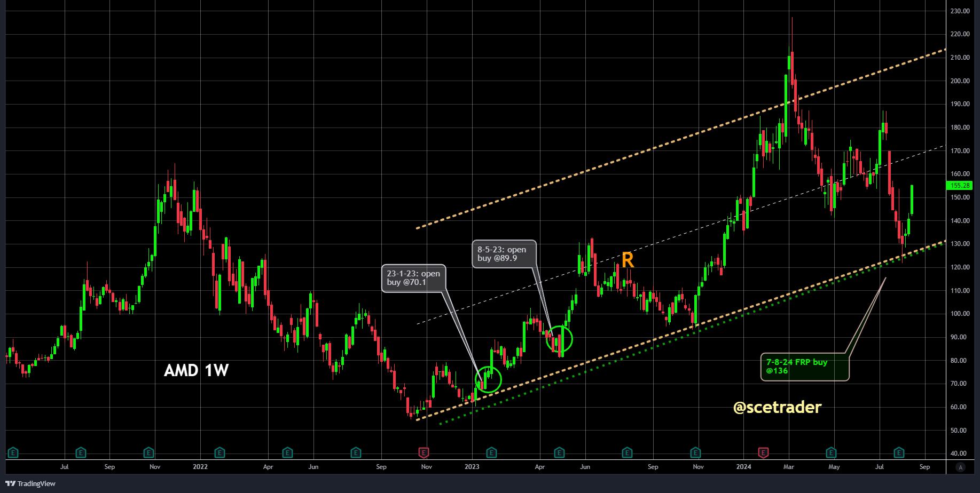
Task: Click the May label on the time axis
Action: pos(834,467)
